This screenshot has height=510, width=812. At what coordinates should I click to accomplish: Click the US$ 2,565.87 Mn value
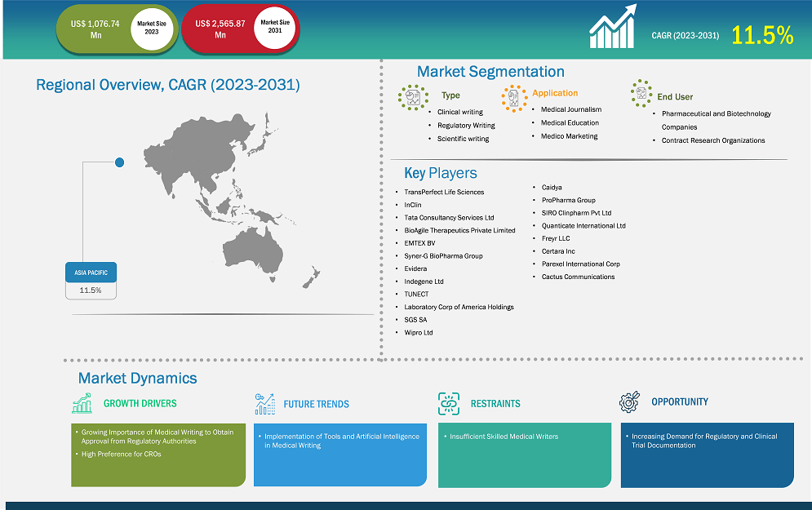(220, 29)
